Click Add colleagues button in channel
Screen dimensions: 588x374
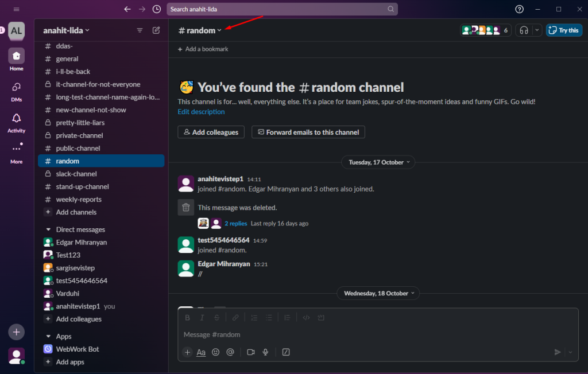[x=211, y=132]
